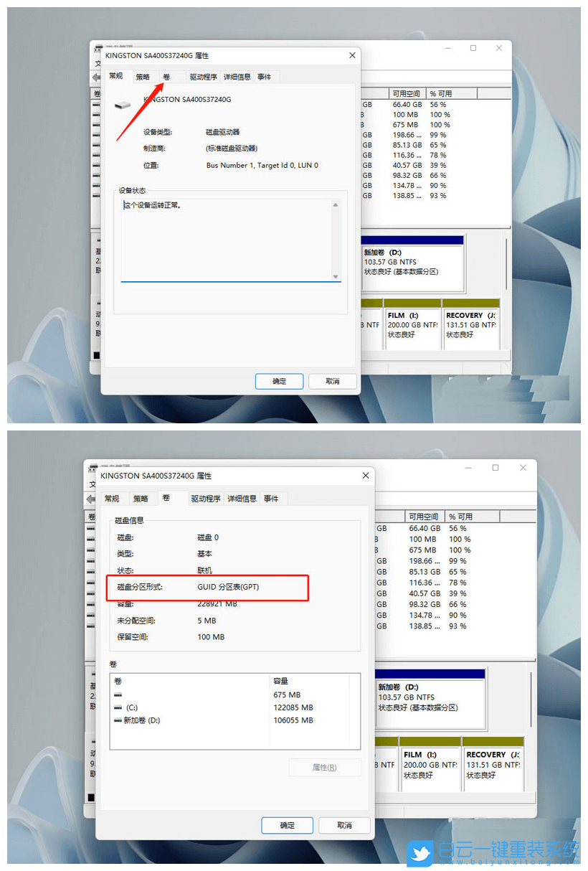Open the 驱动程序 tab
This screenshot has width=588, height=871.
[204, 76]
